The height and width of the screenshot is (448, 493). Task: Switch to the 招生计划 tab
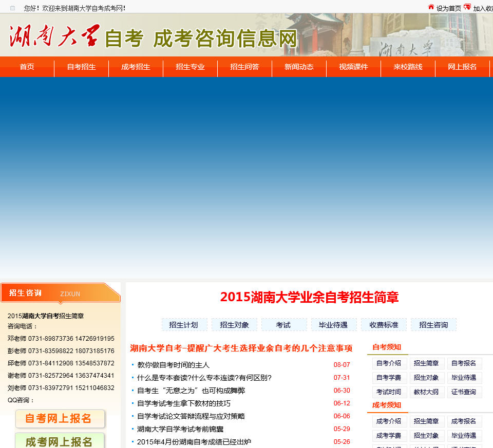pyautogui.click(x=184, y=324)
